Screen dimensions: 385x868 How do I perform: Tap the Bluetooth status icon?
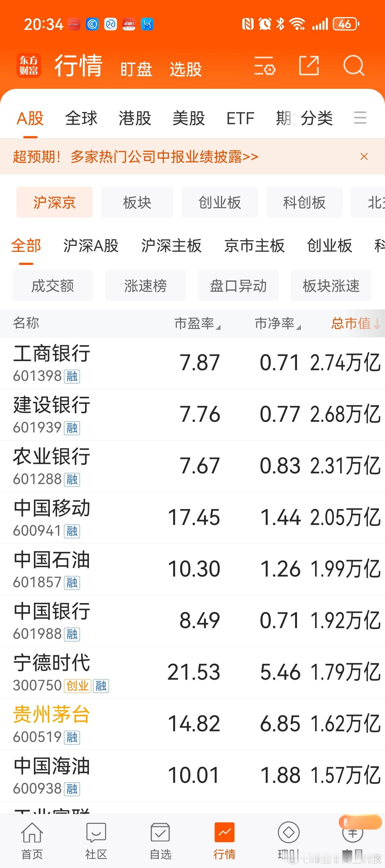pos(280,24)
